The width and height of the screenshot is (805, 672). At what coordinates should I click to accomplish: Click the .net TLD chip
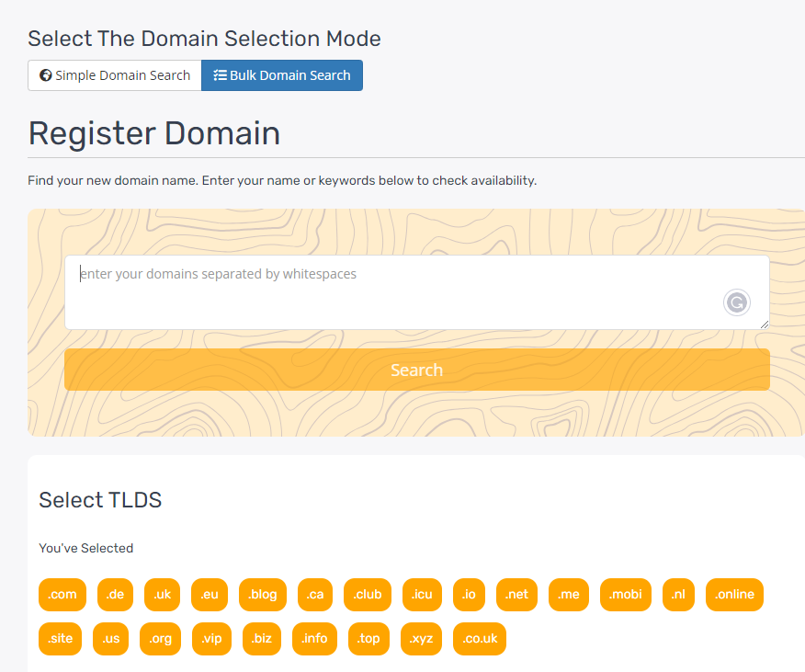tap(516, 595)
